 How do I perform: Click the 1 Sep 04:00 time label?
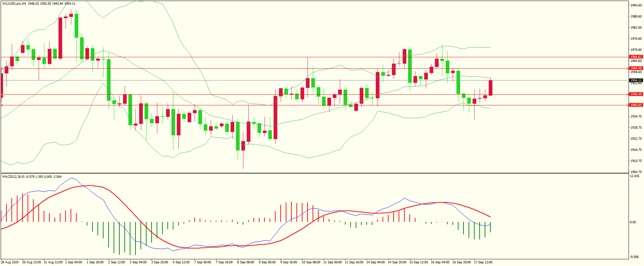(74, 262)
